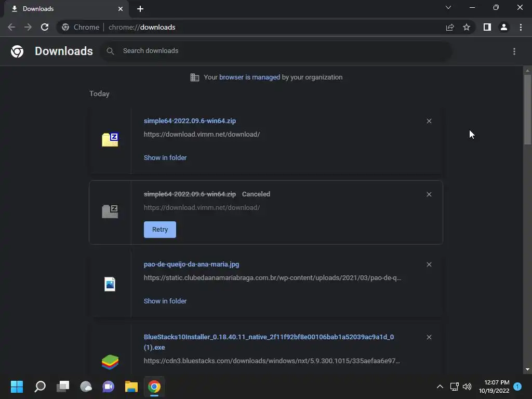532x399 pixels.
Task: Open the pao-de-queijo-da-ana-maria.jpg link
Action: [x=191, y=264]
